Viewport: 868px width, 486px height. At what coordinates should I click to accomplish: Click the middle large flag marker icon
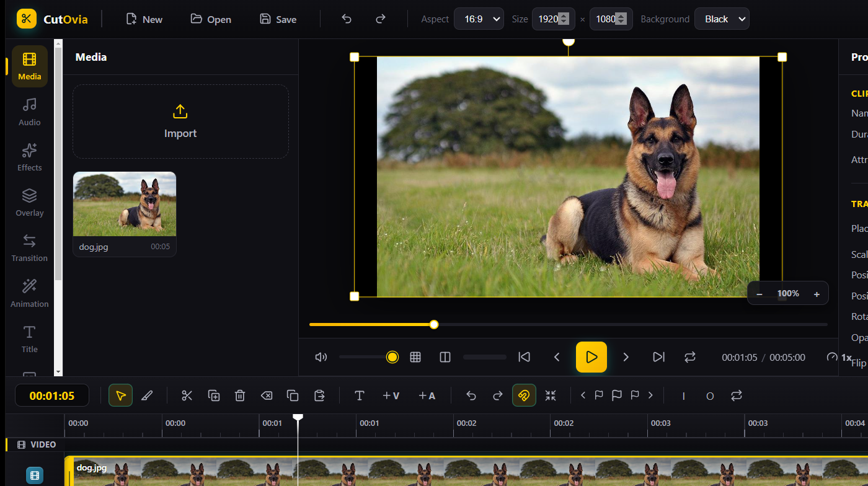(616, 395)
